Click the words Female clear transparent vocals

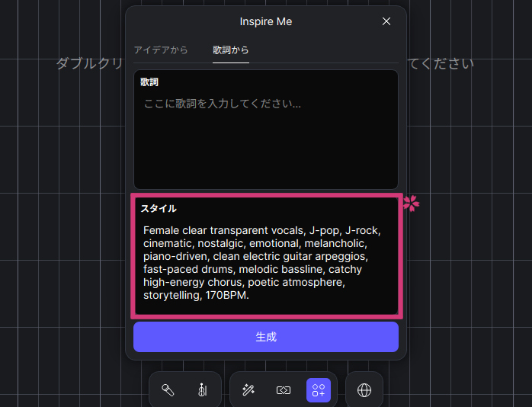pos(224,230)
